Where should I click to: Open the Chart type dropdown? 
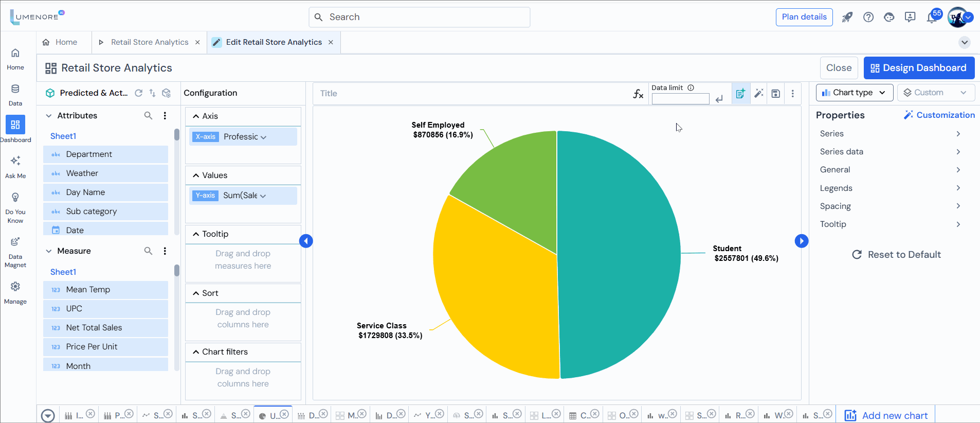pyautogui.click(x=854, y=93)
